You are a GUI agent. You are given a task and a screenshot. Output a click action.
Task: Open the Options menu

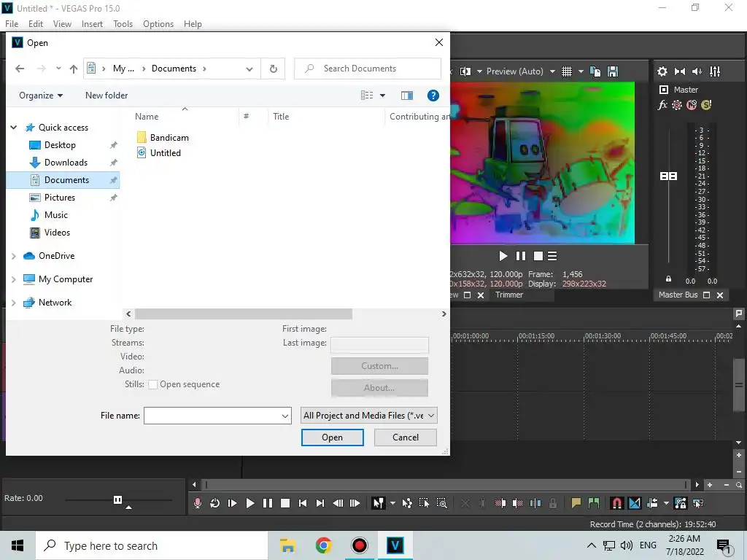158,24
